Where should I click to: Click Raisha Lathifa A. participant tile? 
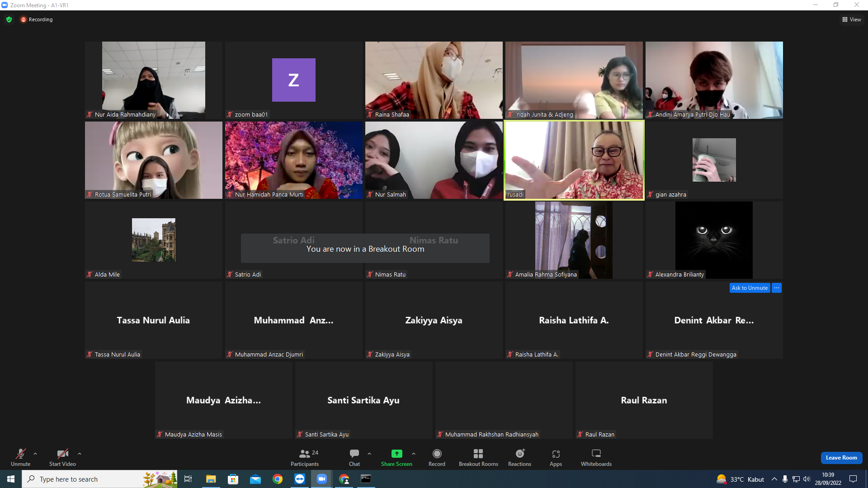click(x=574, y=320)
